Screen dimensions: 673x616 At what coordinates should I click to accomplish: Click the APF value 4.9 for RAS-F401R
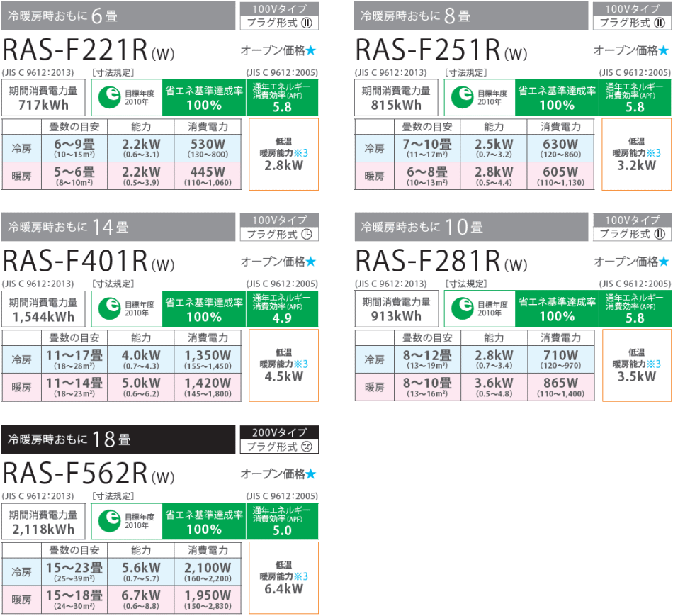[x=282, y=318]
